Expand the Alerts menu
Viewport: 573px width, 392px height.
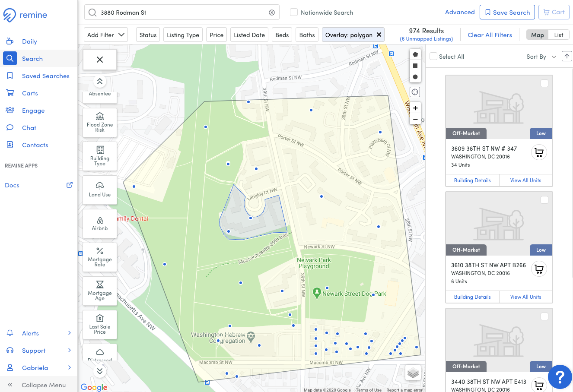[x=39, y=333]
